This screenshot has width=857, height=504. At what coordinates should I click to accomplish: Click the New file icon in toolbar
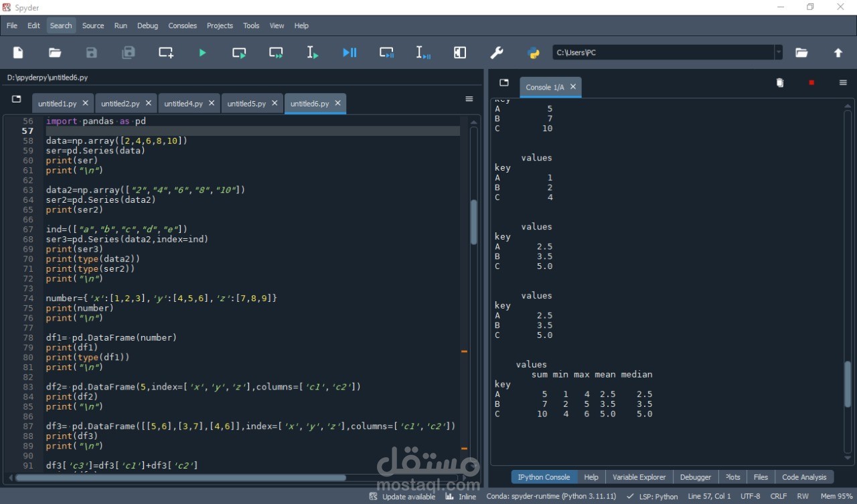[x=18, y=53]
